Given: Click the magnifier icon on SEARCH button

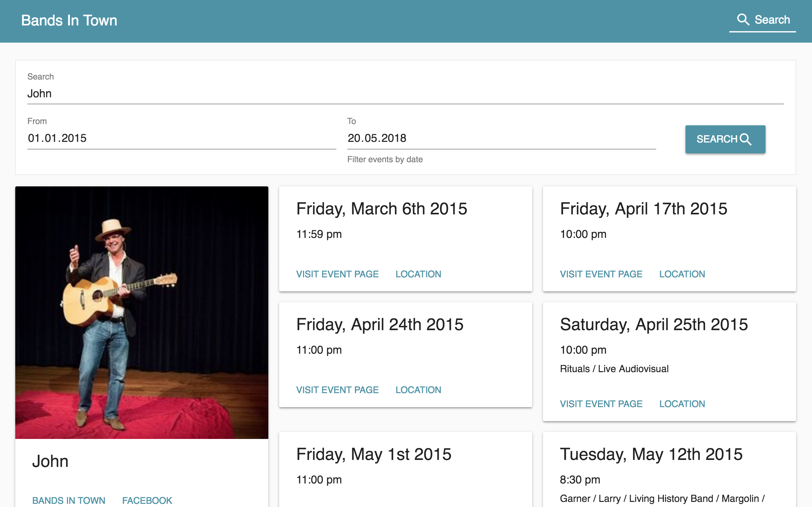Looking at the screenshot, I should click(x=746, y=139).
